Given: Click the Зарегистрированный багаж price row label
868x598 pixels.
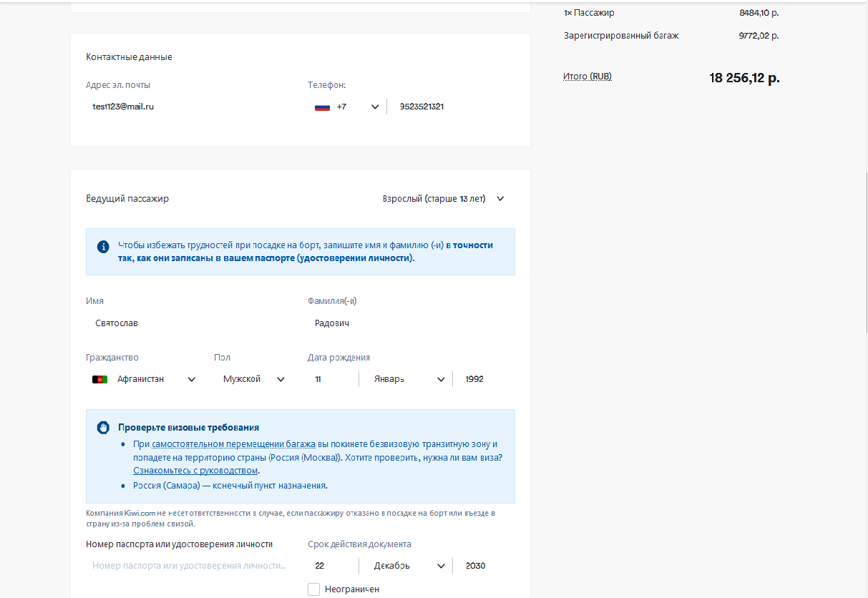Looking at the screenshot, I should [x=621, y=35].
